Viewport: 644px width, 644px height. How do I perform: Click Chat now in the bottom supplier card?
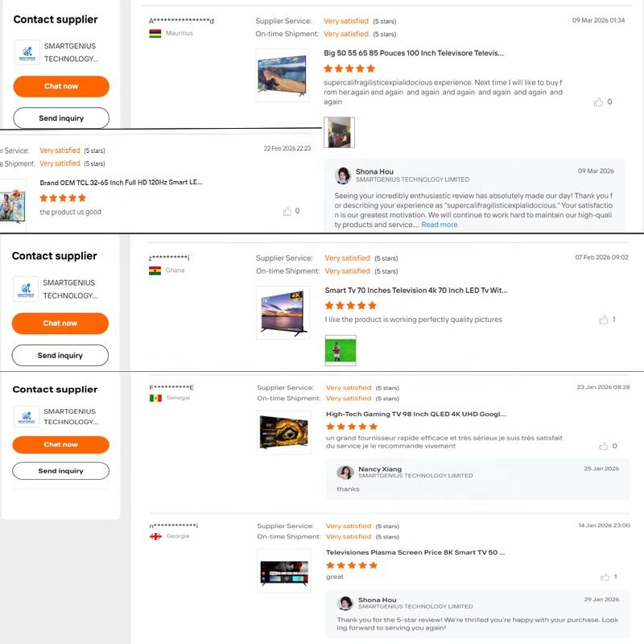point(61,445)
